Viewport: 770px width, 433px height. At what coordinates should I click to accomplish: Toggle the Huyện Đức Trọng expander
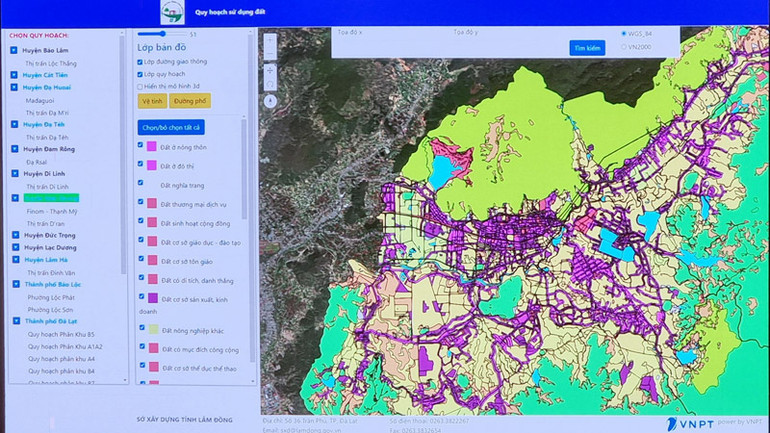pyautogui.click(x=14, y=235)
